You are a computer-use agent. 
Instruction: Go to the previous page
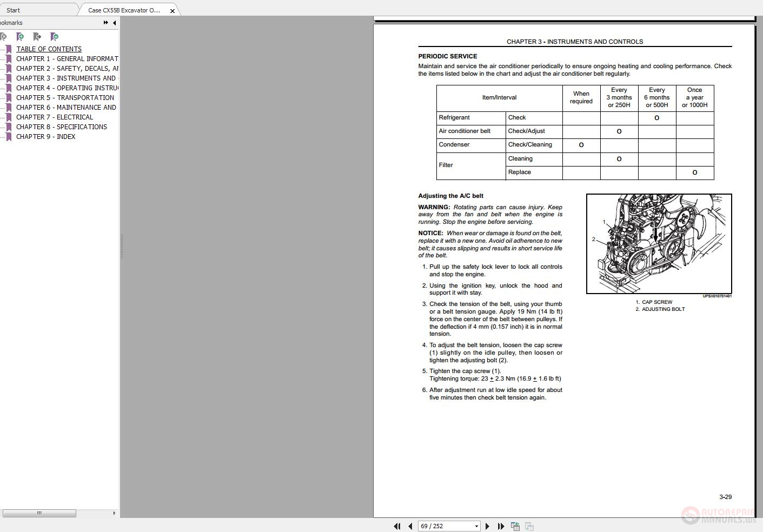(410, 526)
